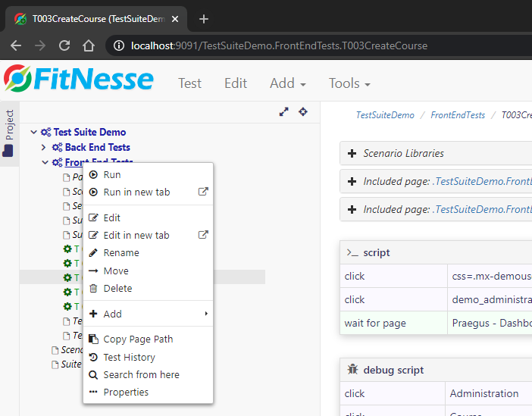
Task: Click the 'Praegus - Dashb' script cell
Action: (x=490, y=323)
